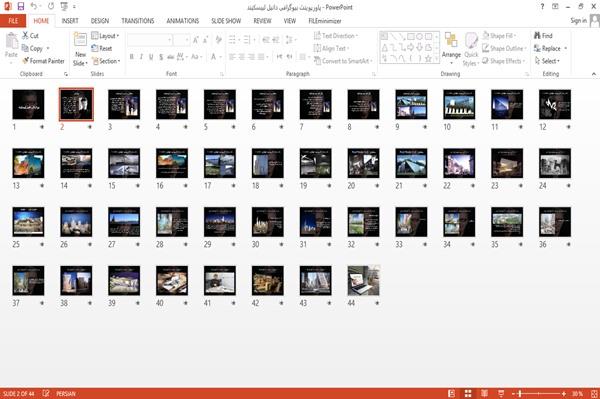This screenshot has width=600, height=399.
Task: Select slide 1 thumbnail
Action: pos(28,104)
